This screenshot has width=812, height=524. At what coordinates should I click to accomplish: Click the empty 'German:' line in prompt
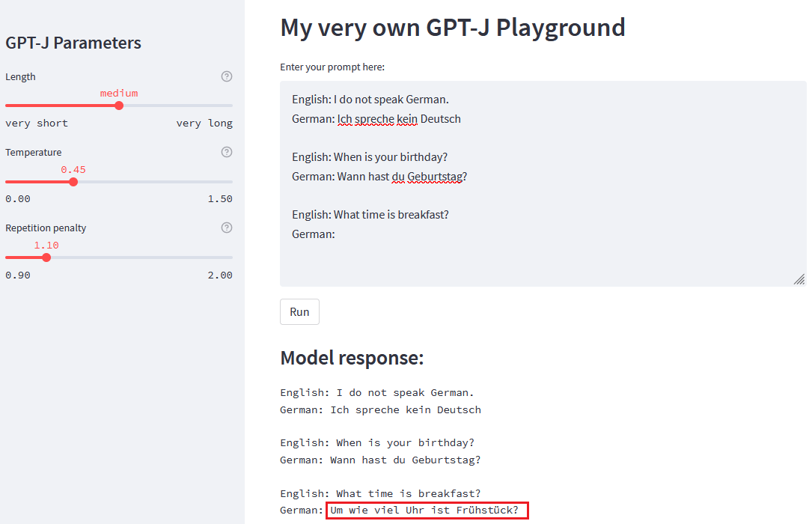[x=314, y=234]
